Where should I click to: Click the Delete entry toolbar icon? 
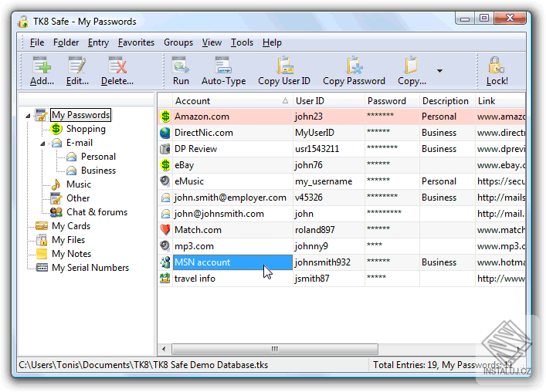117,65
